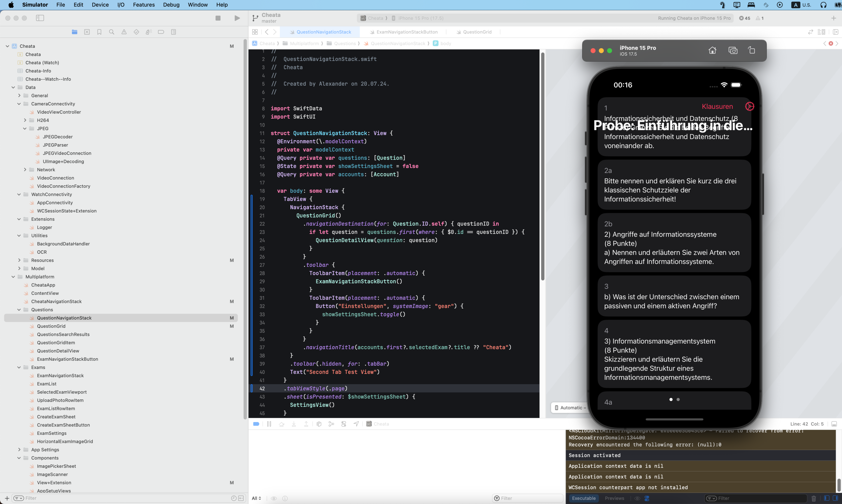Image resolution: width=842 pixels, height=504 pixels.
Task: Take a simulator screenshot with camera icon
Action: pos(733,50)
